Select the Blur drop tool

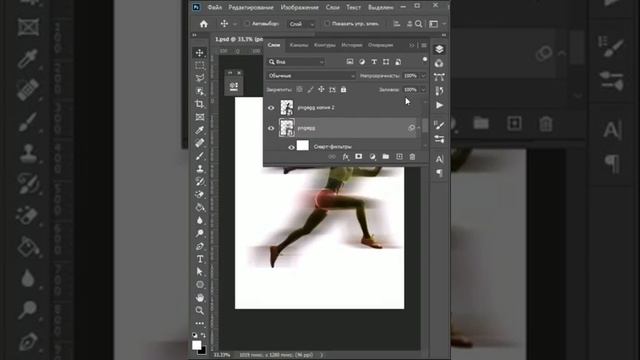pos(200,220)
